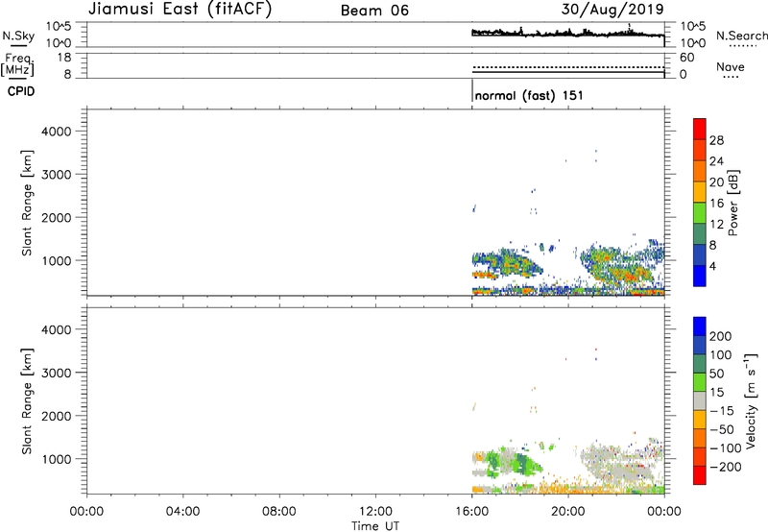Click the upper panel "Slant Range [km]" label
This screenshot has width=768, height=532.
(27, 203)
